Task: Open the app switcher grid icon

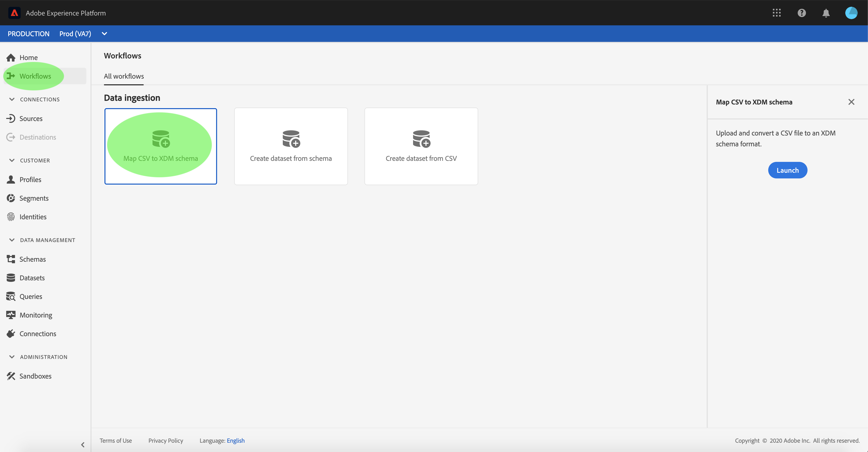Action: click(x=776, y=13)
